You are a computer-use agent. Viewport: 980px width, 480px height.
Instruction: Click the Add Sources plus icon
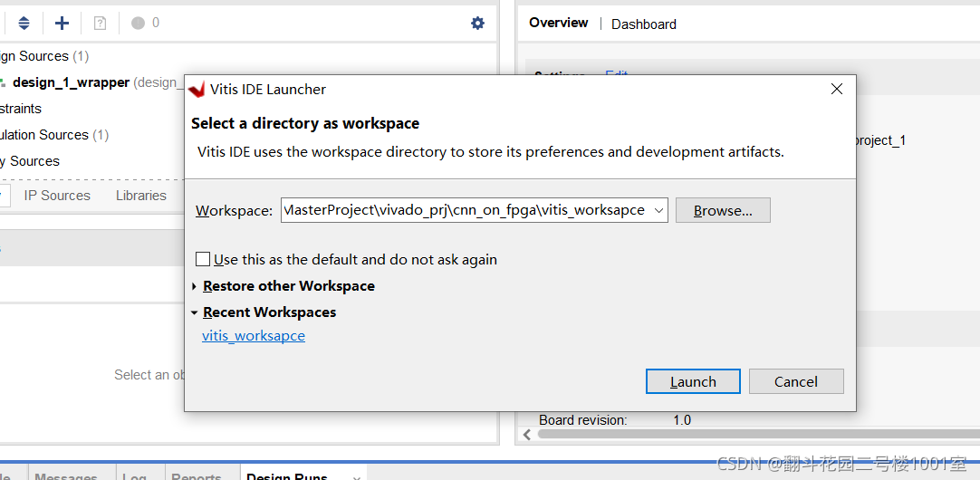62,24
